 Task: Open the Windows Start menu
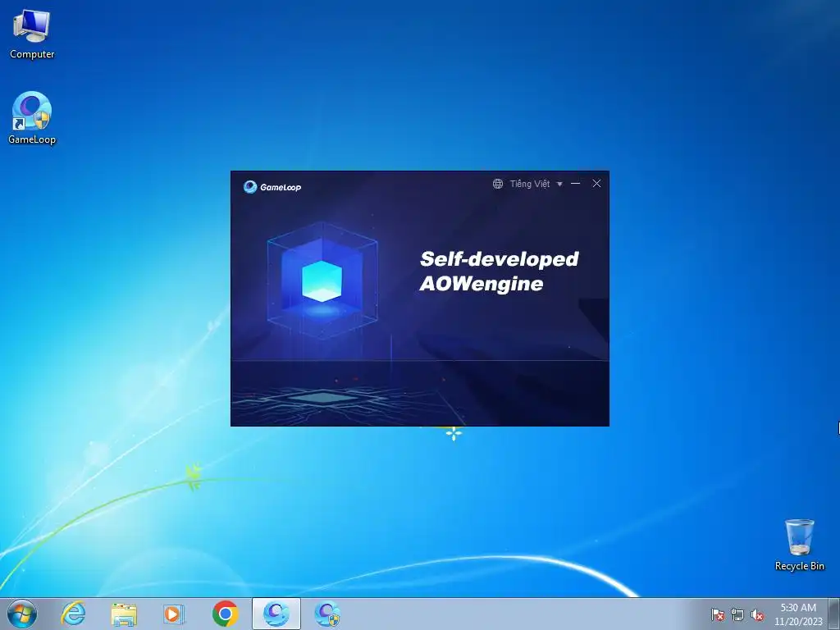point(22,614)
